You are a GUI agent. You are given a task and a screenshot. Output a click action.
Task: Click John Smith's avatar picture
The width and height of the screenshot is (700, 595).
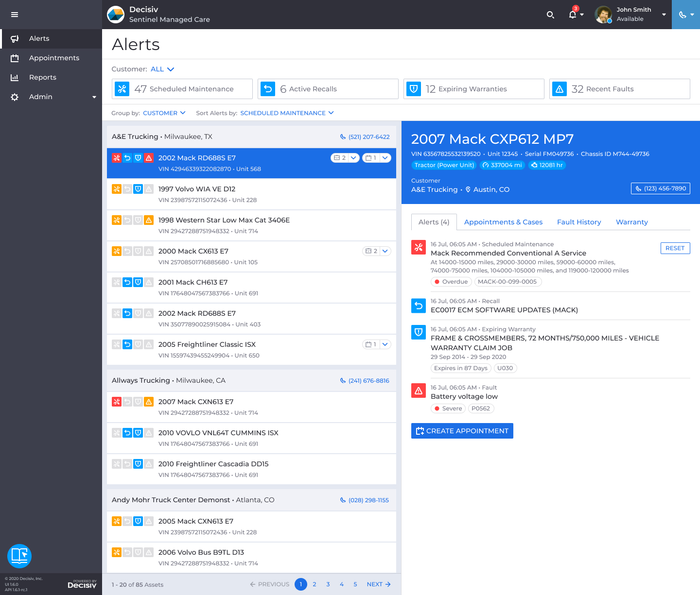tap(603, 15)
